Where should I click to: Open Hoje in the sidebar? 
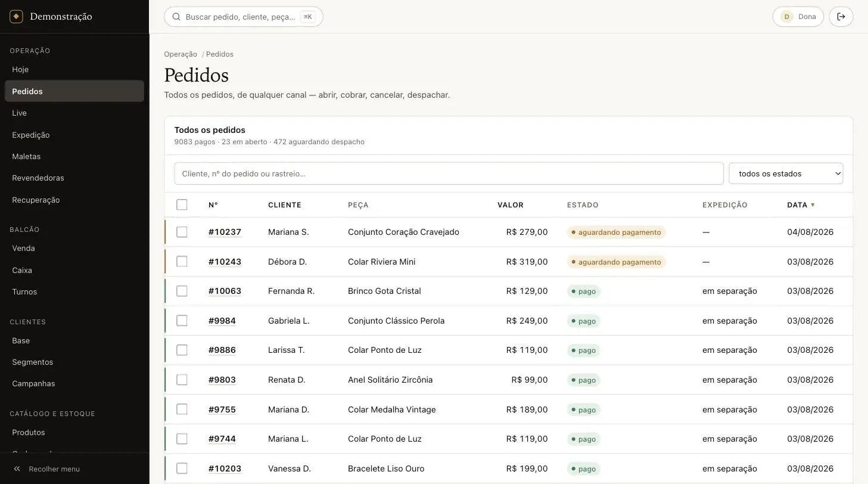pyautogui.click(x=74, y=70)
